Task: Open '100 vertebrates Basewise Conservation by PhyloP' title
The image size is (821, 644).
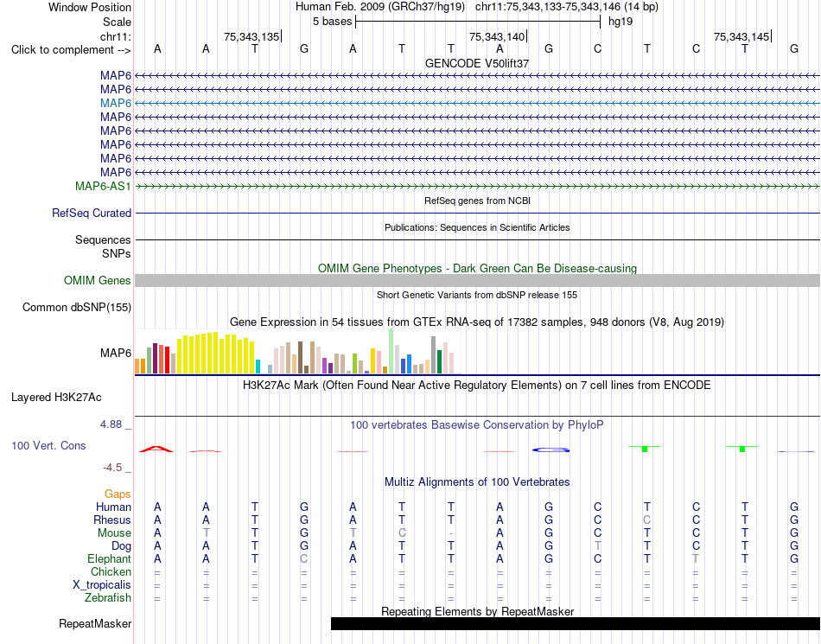Action: (x=477, y=424)
